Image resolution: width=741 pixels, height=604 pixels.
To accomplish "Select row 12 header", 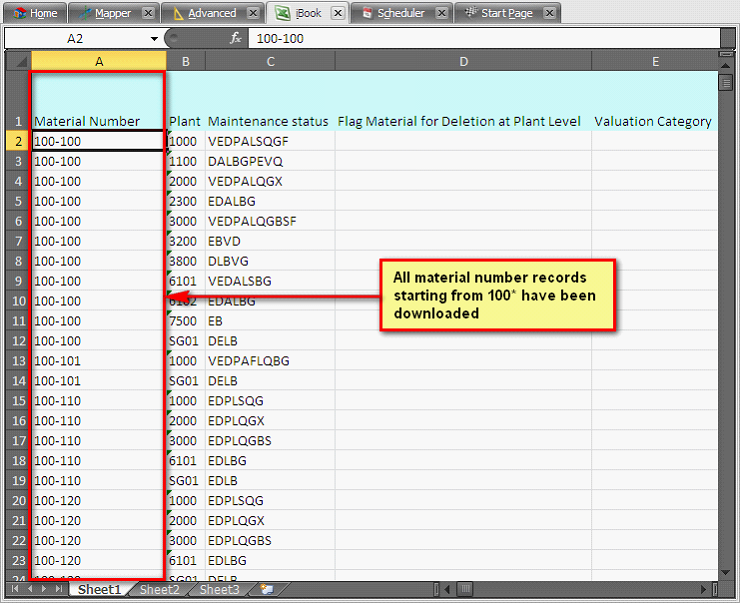I will 17,341.
